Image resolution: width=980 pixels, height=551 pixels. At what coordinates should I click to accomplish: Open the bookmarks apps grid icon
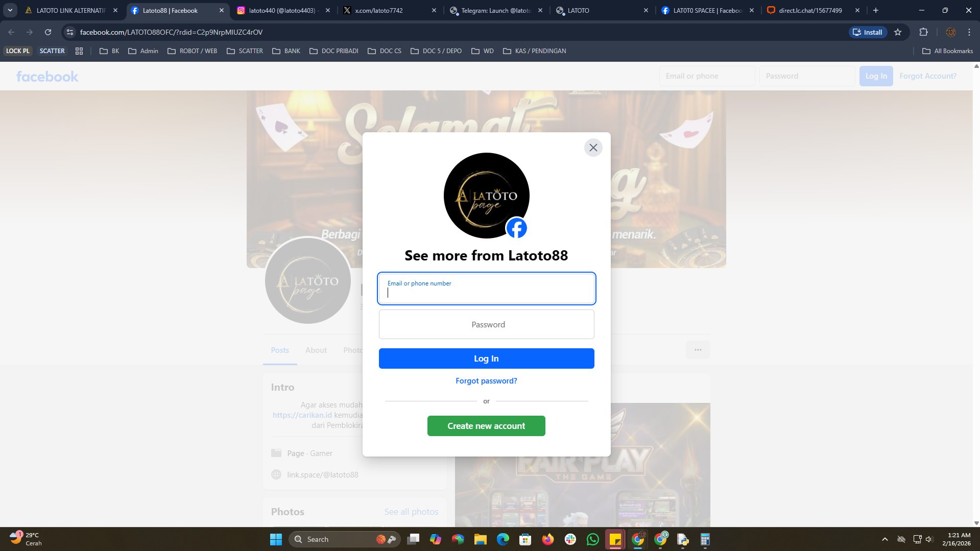(79, 51)
